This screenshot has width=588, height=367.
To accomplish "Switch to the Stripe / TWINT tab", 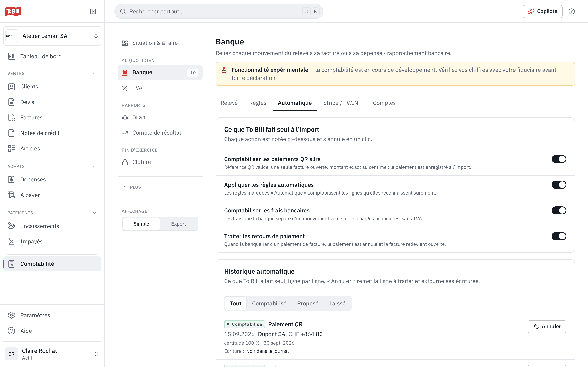I will pos(342,103).
